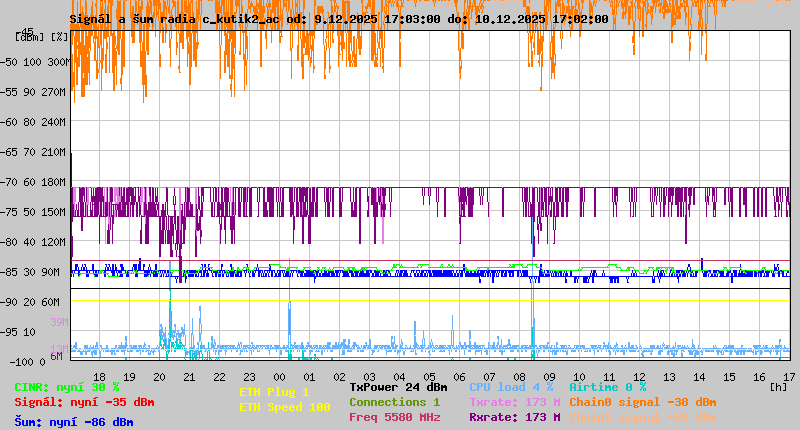Click hour label '07' on time axis
The image size is (800, 430).
pos(489,377)
